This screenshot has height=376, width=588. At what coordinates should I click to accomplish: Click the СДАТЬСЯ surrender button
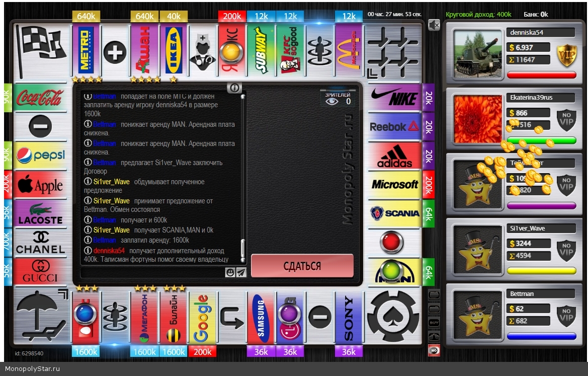302,266
